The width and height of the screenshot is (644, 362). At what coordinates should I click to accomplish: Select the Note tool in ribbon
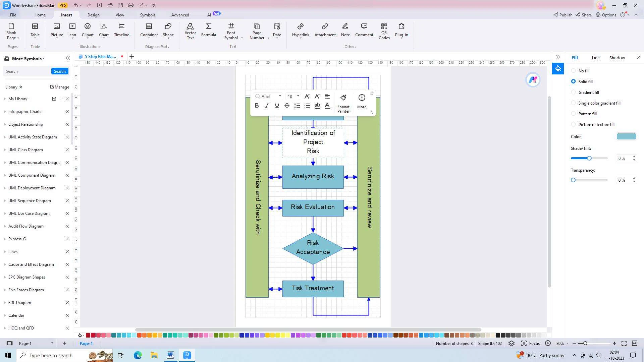345,29
